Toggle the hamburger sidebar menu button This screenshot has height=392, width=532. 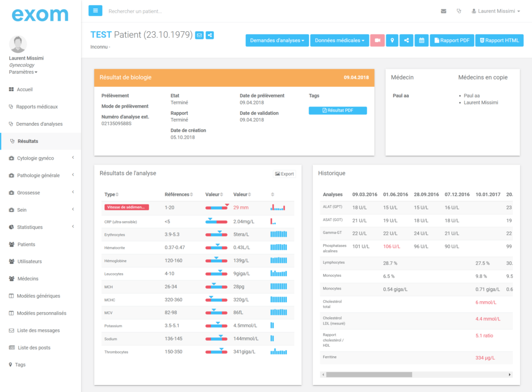coord(95,10)
